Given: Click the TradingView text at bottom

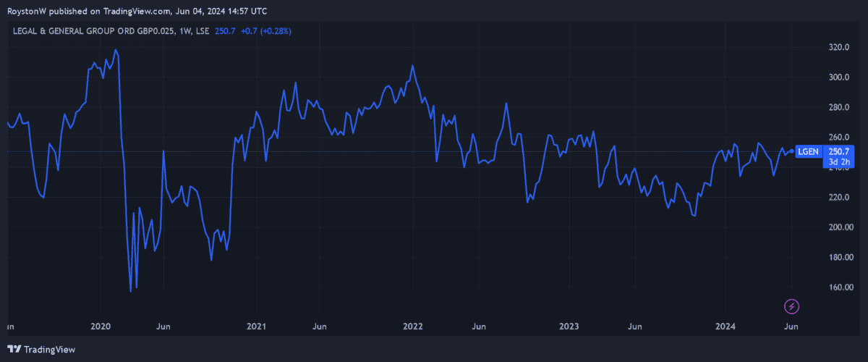Looking at the screenshot, I should [50, 350].
